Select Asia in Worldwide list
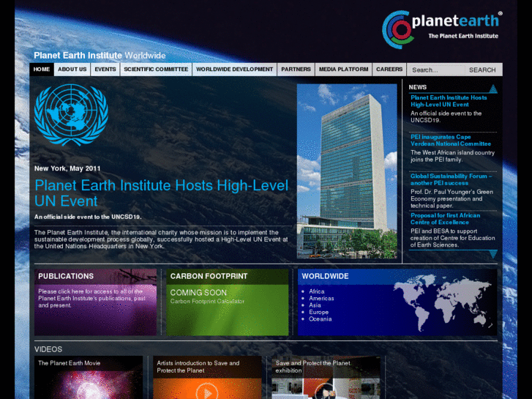Screen dimensions: 532x399 [315, 305]
